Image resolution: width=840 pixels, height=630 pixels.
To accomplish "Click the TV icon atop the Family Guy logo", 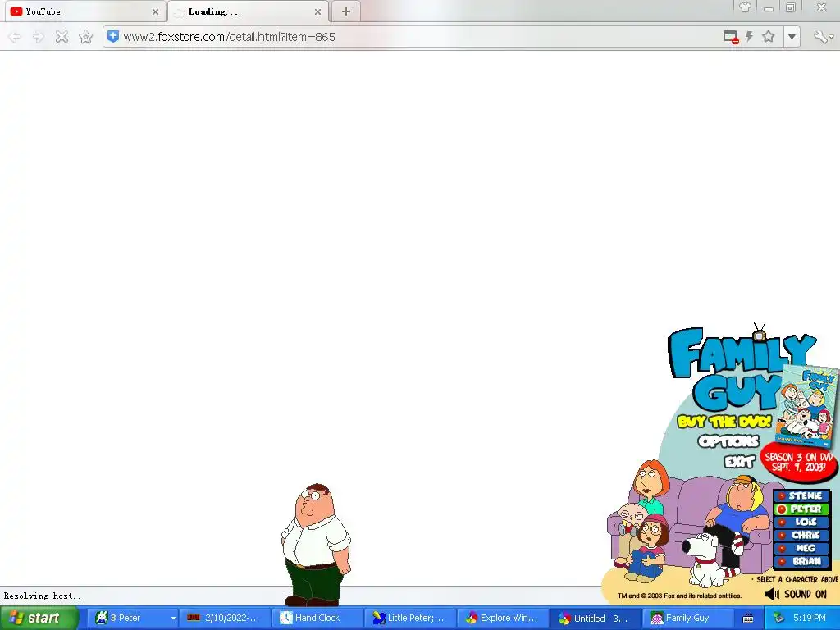I will (x=759, y=333).
